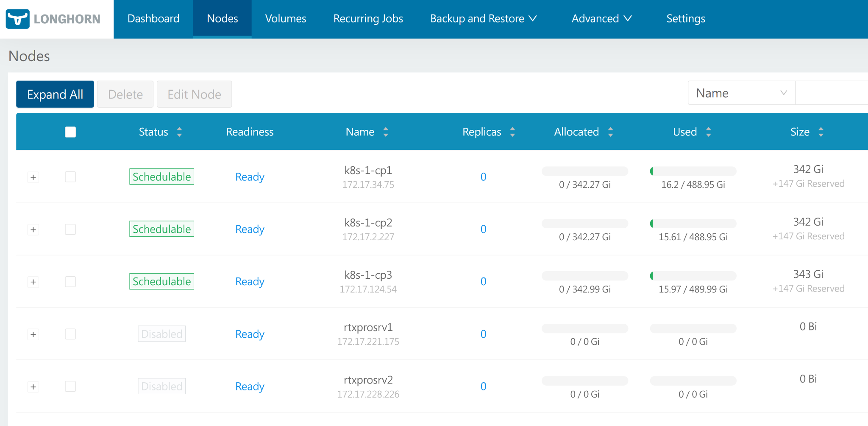Image resolution: width=868 pixels, height=426 pixels.
Task: Click node name k8s-1-cp1
Action: (368, 170)
